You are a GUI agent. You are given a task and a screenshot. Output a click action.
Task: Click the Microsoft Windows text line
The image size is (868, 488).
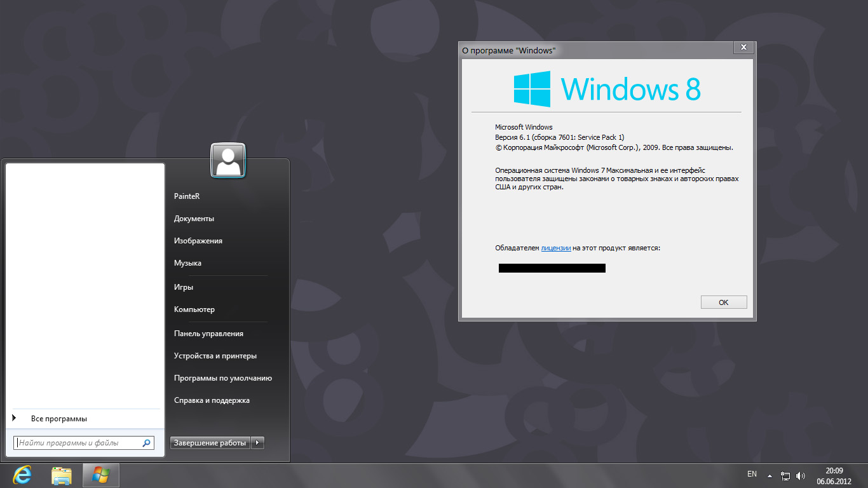pyautogui.click(x=524, y=127)
